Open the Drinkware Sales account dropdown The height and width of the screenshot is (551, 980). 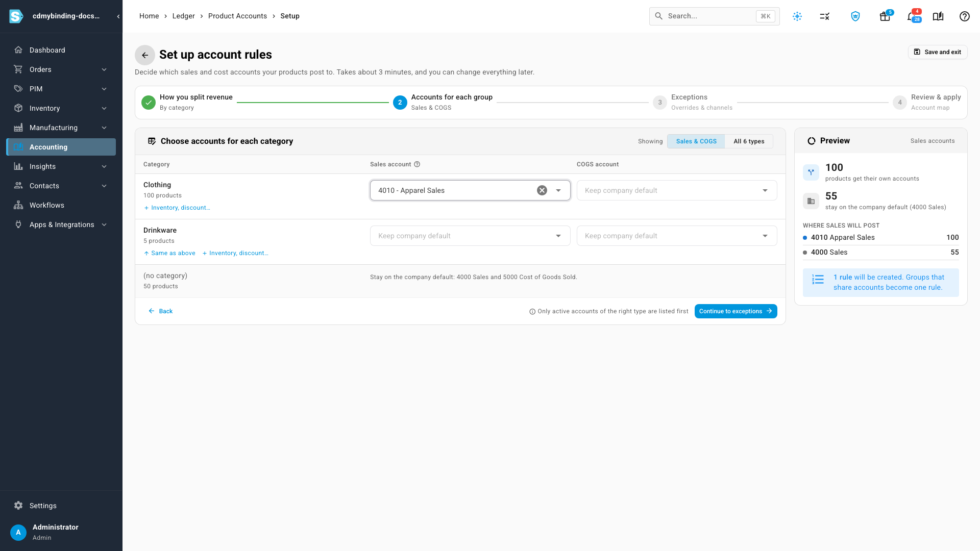click(470, 236)
